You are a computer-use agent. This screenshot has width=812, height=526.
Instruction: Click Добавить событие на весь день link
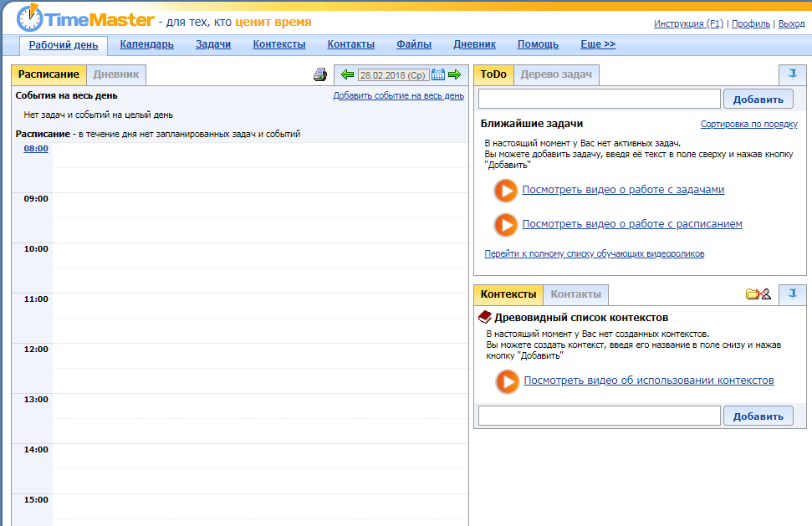(398, 95)
